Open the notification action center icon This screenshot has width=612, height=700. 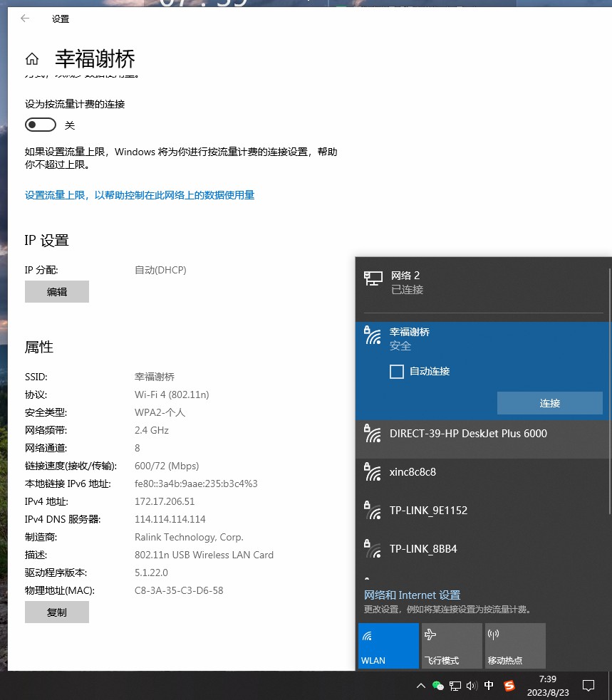click(x=588, y=686)
